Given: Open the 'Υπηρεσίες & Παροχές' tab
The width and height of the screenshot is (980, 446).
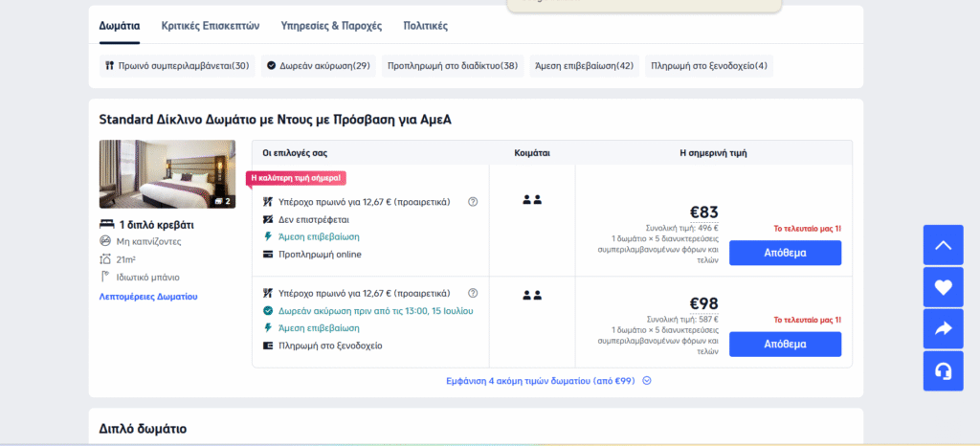Looking at the screenshot, I should 331,26.
